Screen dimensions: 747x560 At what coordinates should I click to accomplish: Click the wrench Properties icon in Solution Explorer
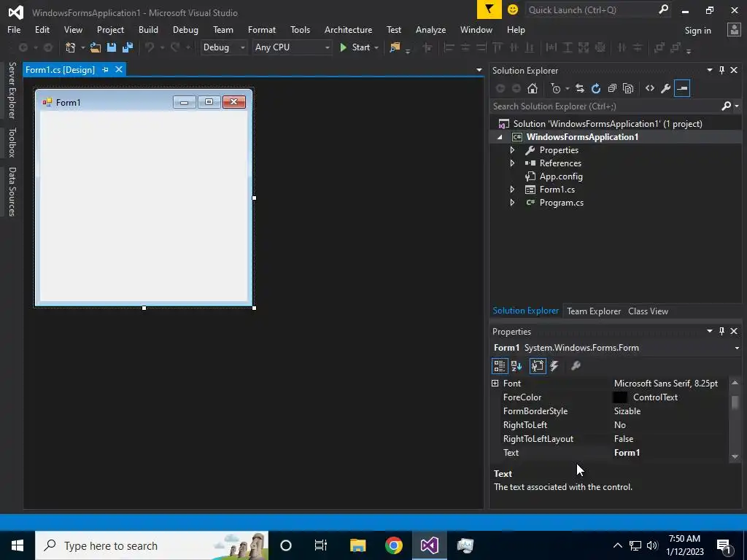pyautogui.click(x=666, y=88)
